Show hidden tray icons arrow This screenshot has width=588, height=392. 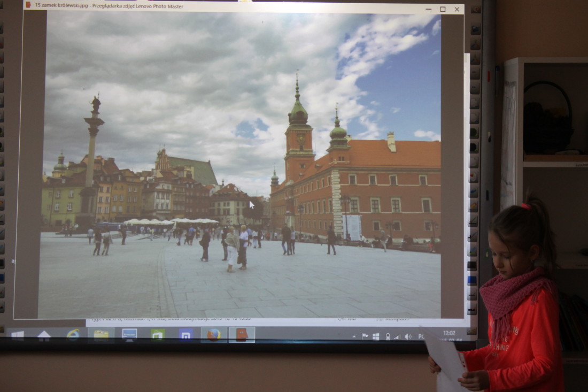pos(354,336)
